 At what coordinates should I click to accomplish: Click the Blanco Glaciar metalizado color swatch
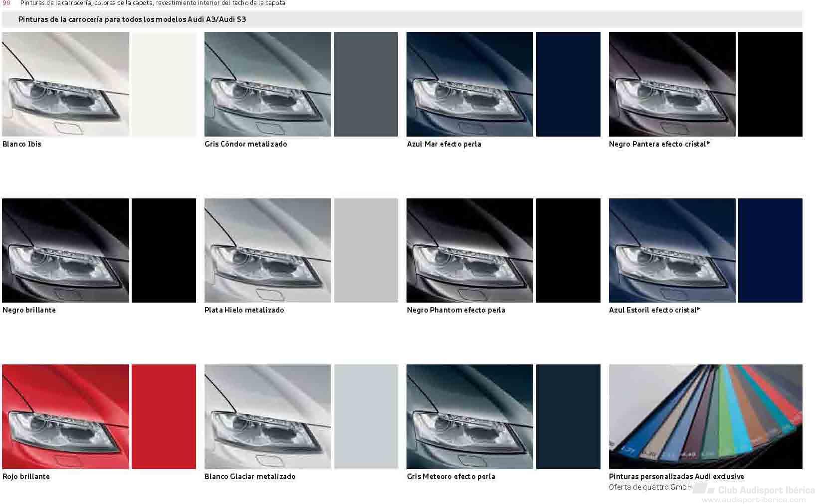click(x=366, y=417)
